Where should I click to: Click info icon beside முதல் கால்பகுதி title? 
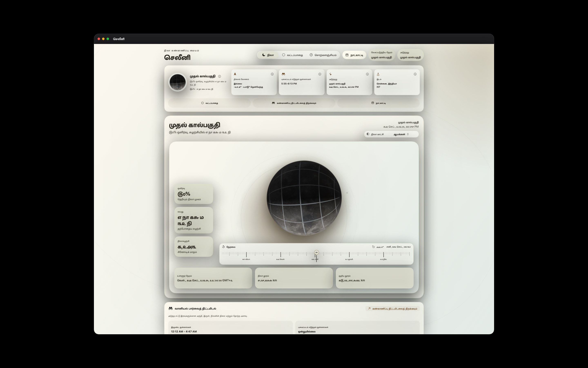[x=219, y=76]
